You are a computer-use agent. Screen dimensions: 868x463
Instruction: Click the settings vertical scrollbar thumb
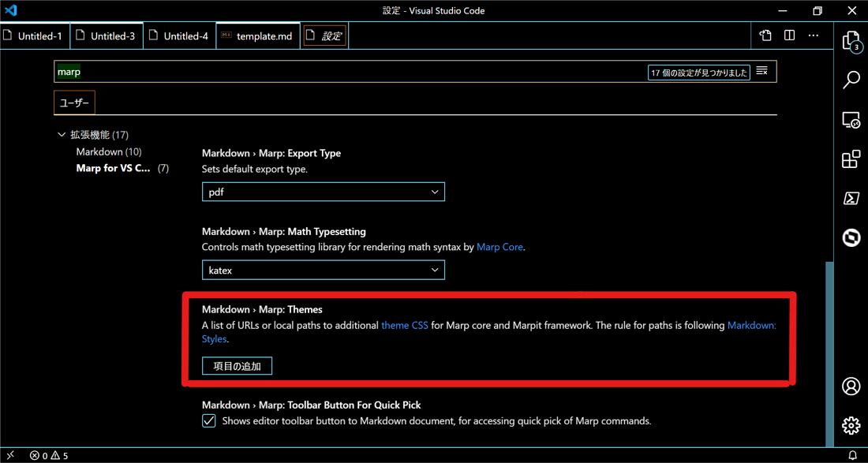(829, 354)
